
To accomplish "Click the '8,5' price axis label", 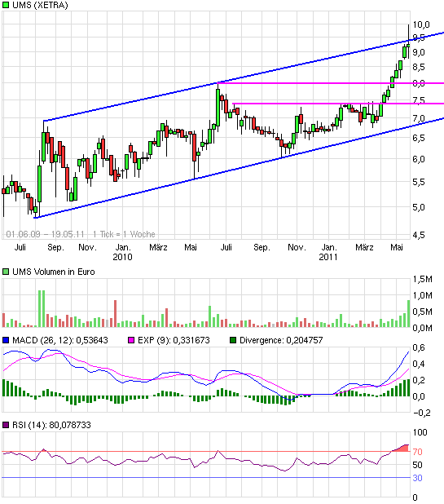I will (419, 67).
